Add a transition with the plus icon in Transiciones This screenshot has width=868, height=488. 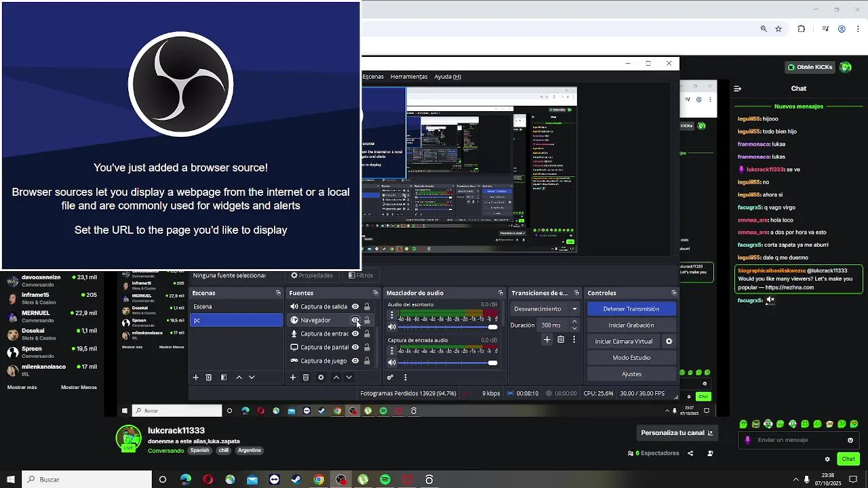(547, 340)
